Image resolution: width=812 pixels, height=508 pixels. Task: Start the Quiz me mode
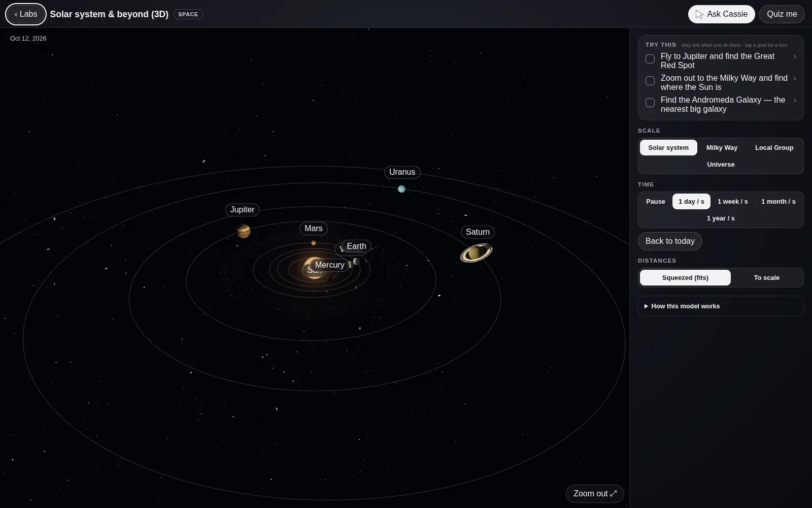point(782,14)
